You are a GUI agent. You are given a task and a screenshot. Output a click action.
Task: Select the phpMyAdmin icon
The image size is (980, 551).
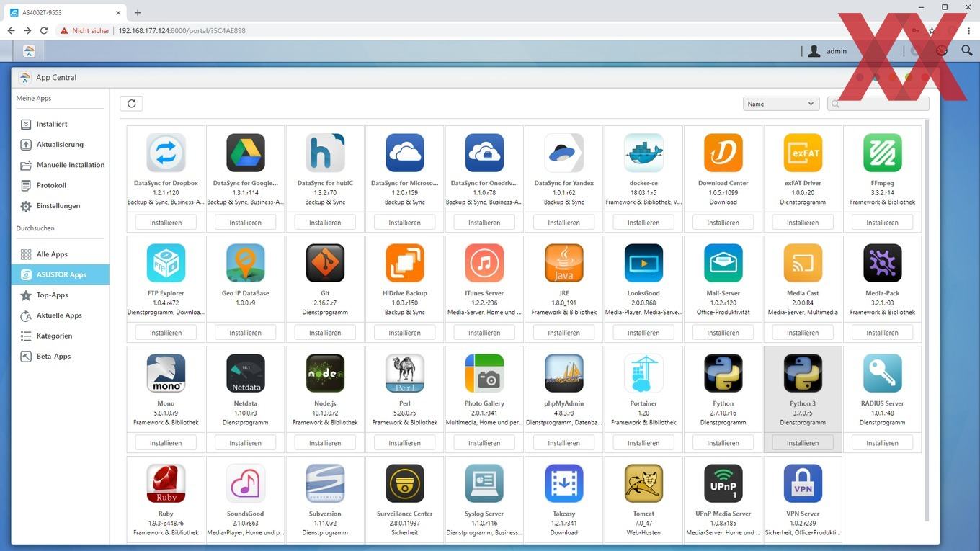(563, 373)
